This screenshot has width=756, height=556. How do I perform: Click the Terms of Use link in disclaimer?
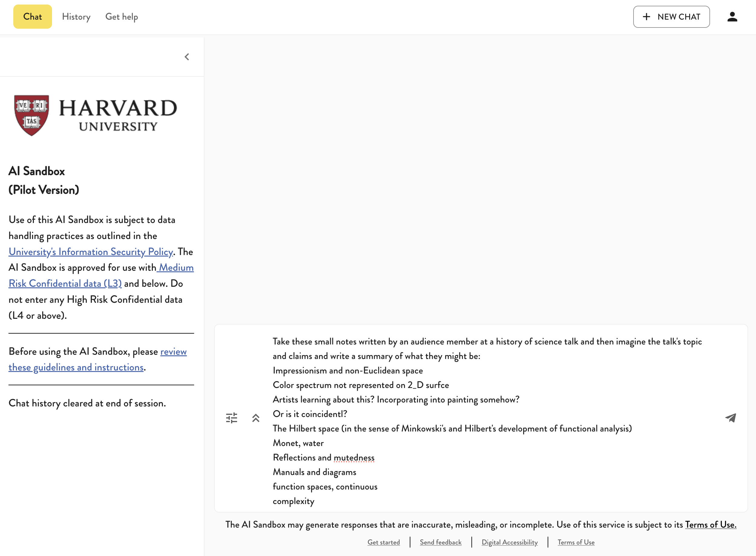click(x=711, y=524)
